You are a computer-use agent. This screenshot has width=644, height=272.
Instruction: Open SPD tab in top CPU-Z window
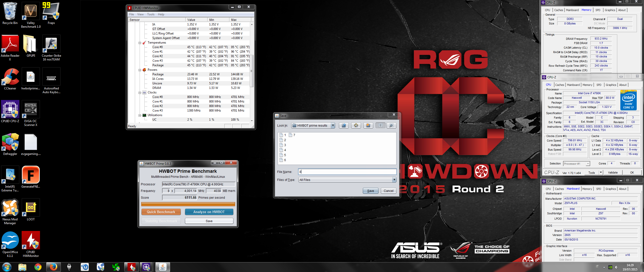(x=598, y=10)
